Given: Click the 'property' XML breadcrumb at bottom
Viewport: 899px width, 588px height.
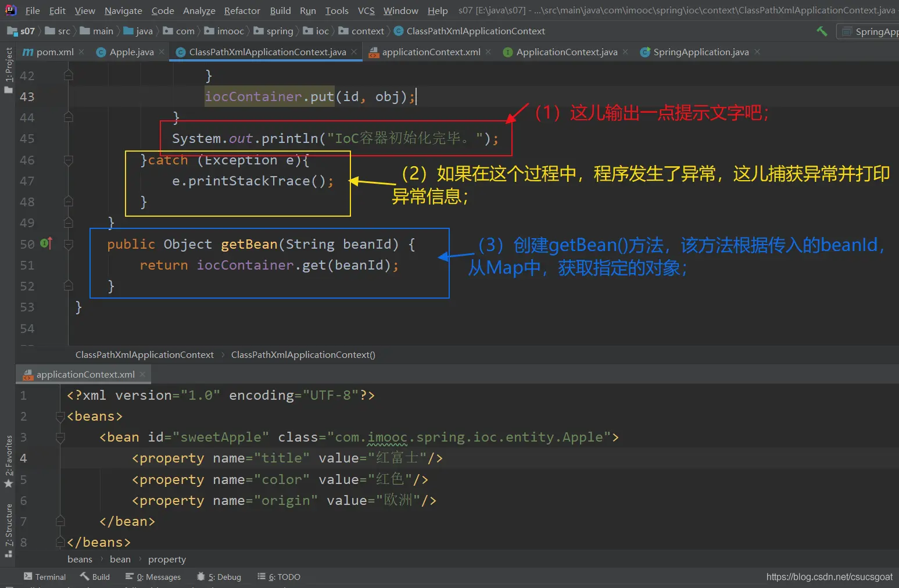Looking at the screenshot, I should coord(167,560).
